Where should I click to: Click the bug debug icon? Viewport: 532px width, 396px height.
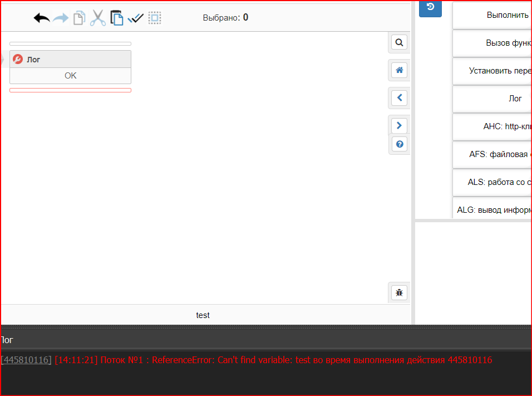pyautogui.click(x=399, y=292)
